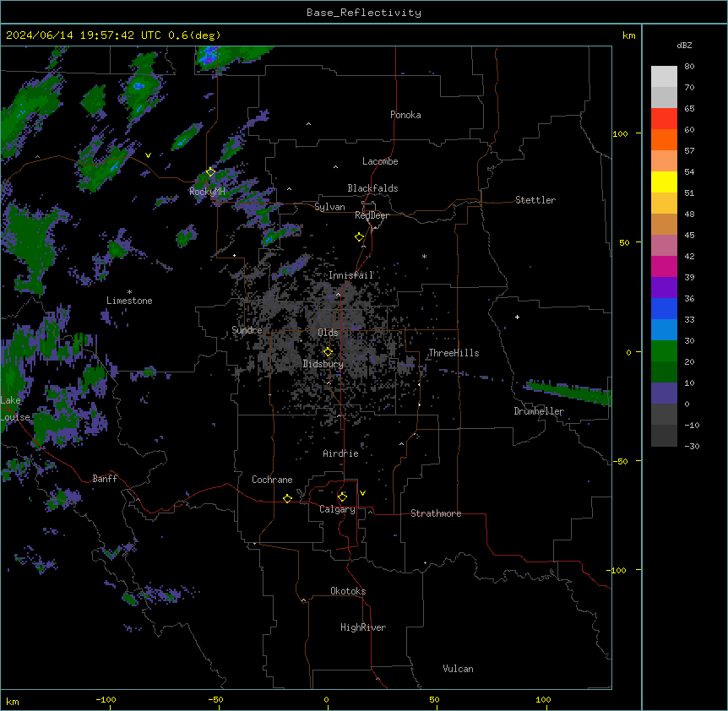Choose the orange 57-60 dBZ legend band

[x=664, y=139]
